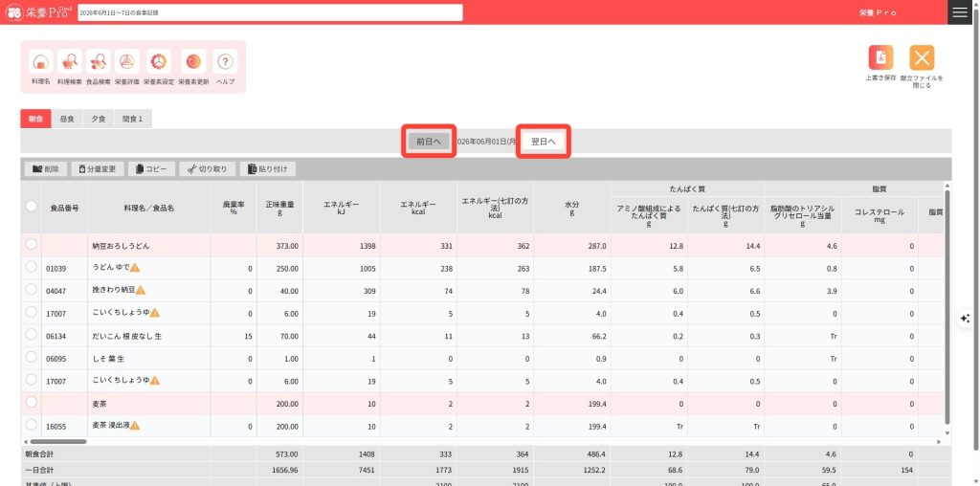Click the コレステロール mg column header
Viewport: 980px width, 486px height.
[880, 216]
